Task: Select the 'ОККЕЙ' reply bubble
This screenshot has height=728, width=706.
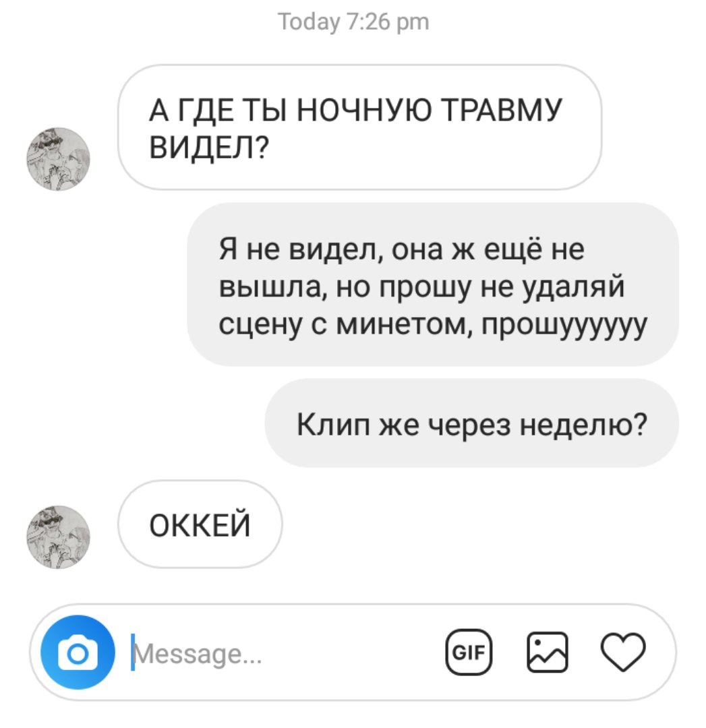Action: pyautogui.click(x=200, y=524)
